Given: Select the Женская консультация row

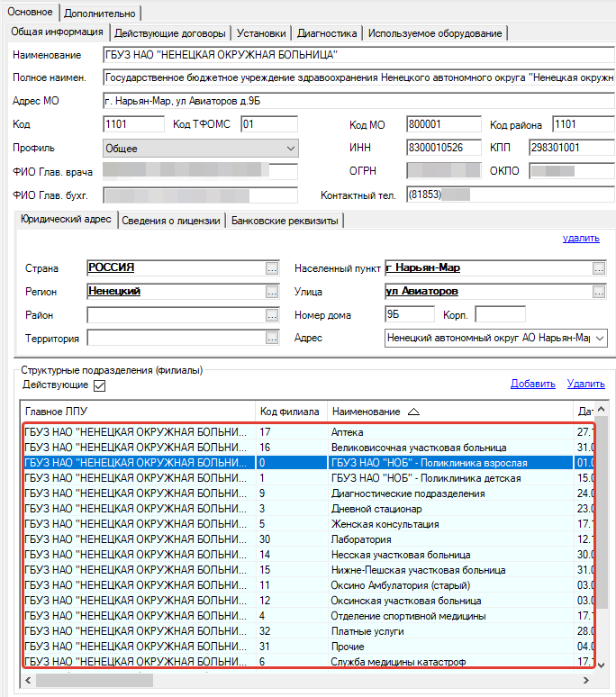Looking at the screenshot, I should point(308,524).
